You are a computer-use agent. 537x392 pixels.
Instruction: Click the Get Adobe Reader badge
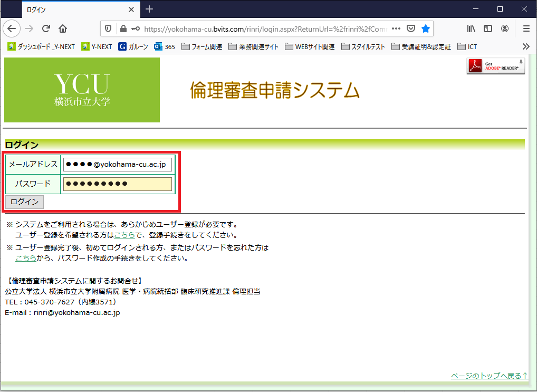point(495,66)
